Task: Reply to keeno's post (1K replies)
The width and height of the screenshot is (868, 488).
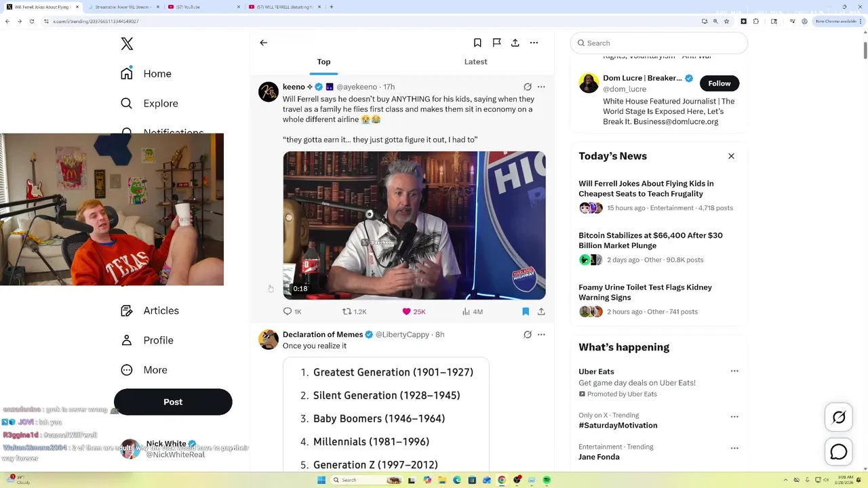Action: coord(292,312)
